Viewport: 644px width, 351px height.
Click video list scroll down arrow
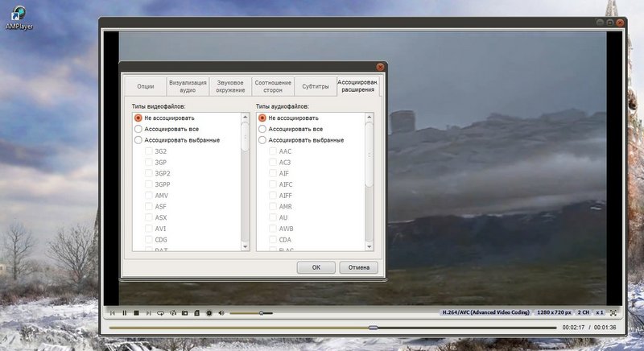[246, 246]
